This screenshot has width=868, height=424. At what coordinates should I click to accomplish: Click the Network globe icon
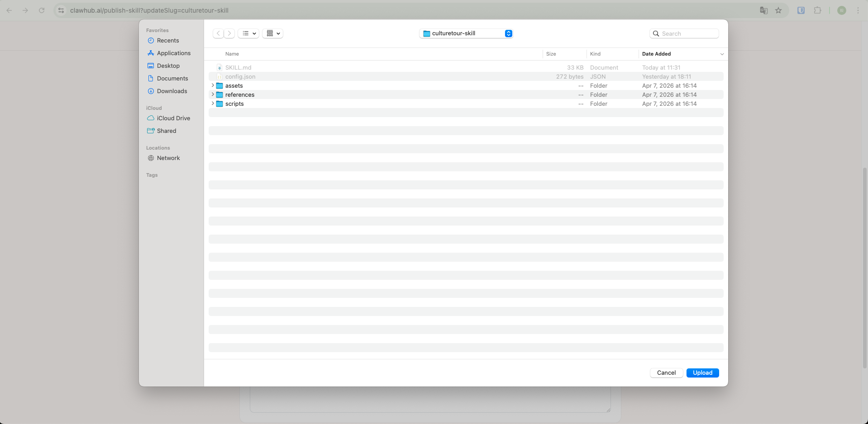pyautogui.click(x=151, y=158)
